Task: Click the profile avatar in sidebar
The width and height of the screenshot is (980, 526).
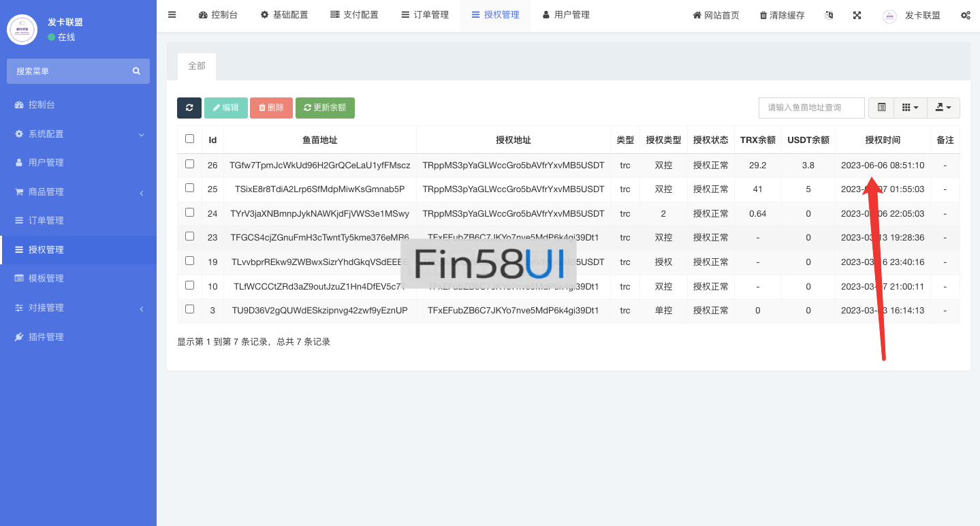Action: coord(22,29)
